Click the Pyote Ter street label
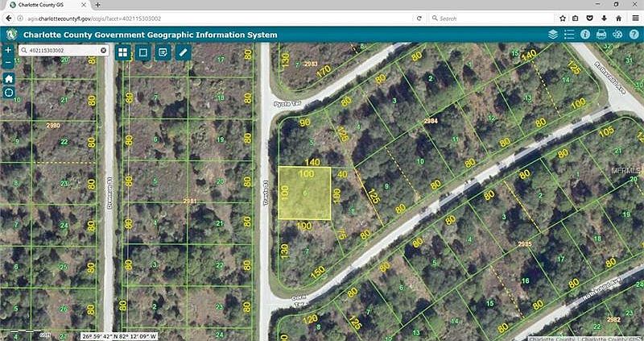644x341 pixels. [x=287, y=105]
